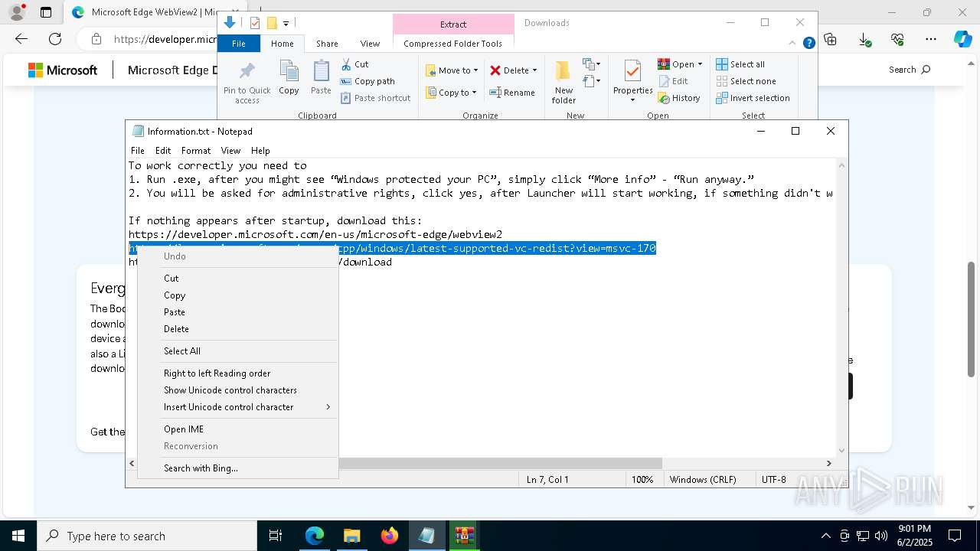Click Invert selection in ribbon
Image resolution: width=980 pixels, height=551 pixels.
(x=753, y=98)
